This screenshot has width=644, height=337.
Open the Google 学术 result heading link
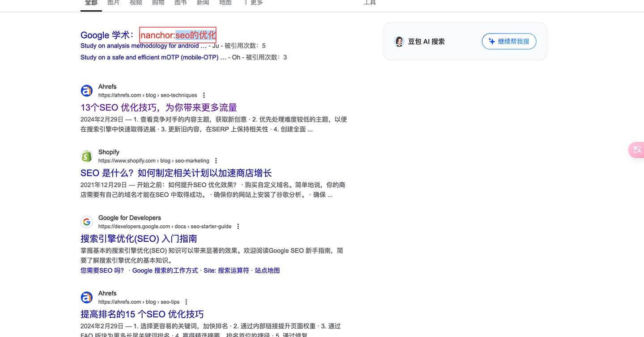148,35
